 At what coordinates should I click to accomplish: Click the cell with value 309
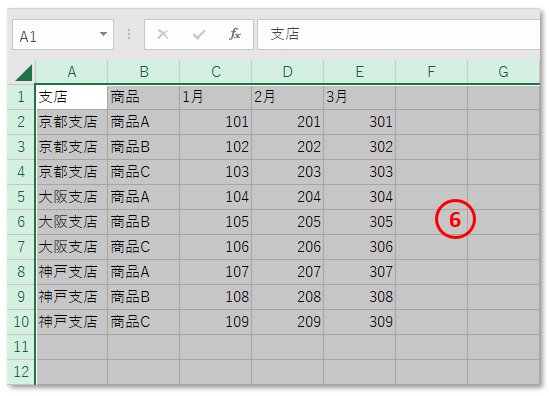tap(360, 322)
